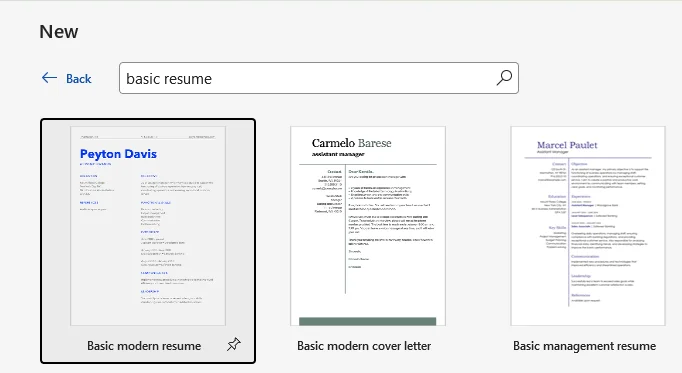The width and height of the screenshot is (682, 373).
Task: Click 'Assistant manager' subtitle under Carmelo Barese
Action: (x=338, y=154)
